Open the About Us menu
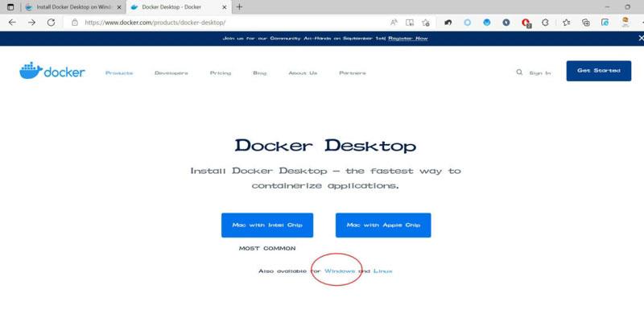 (303, 73)
